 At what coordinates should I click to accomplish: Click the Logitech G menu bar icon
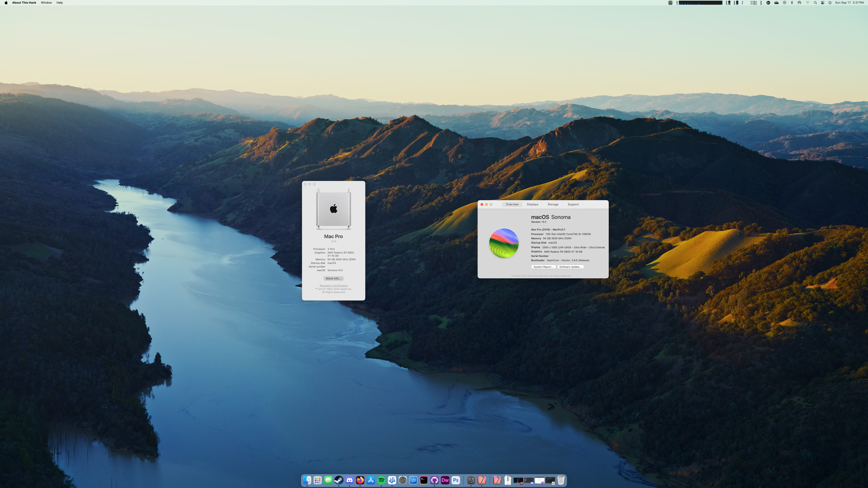point(768,3)
